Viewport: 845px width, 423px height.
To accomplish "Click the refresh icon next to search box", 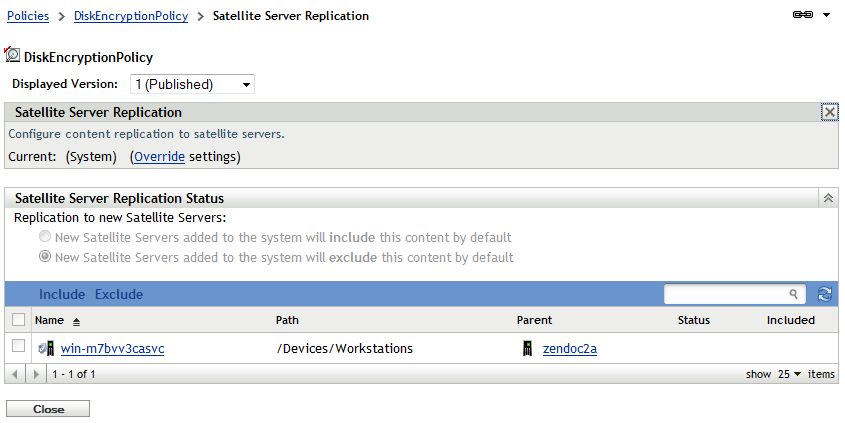I will (x=825, y=294).
